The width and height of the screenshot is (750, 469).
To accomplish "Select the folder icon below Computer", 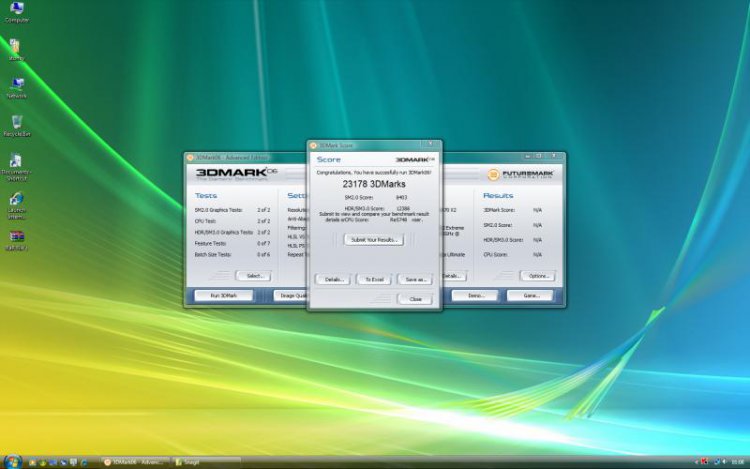I will click(15, 50).
